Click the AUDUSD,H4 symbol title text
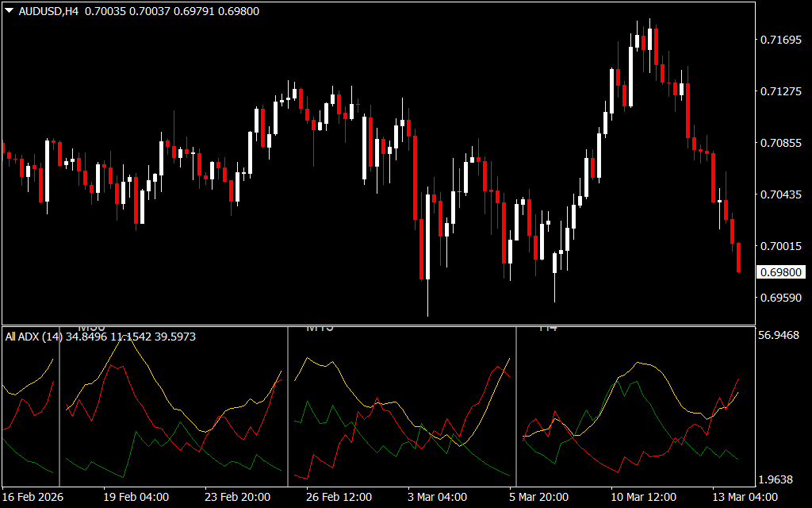The width and height of the screenshot is (812, 508). click(48, 11)
